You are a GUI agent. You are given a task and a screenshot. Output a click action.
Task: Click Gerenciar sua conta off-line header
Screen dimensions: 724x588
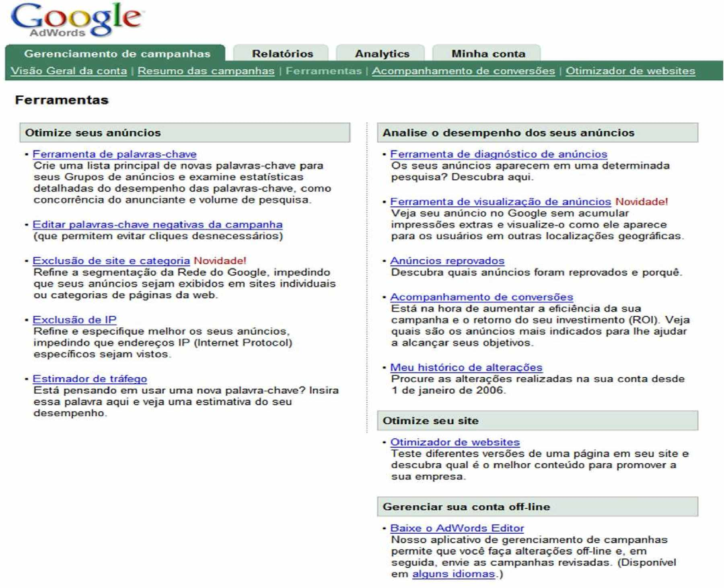pyautogui.click(x=538, y=507)
